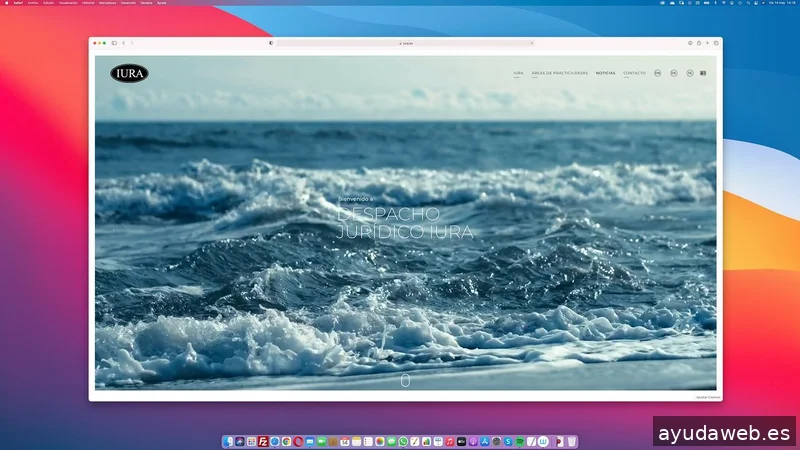800x450 pixels.
Task: Open the Contacto page link
Action: [x=634, y=73]
